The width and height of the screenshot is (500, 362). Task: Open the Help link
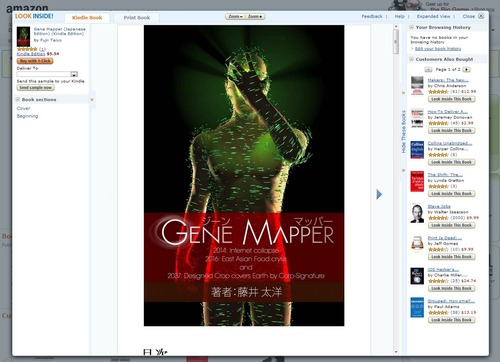(x=399, y=16)
